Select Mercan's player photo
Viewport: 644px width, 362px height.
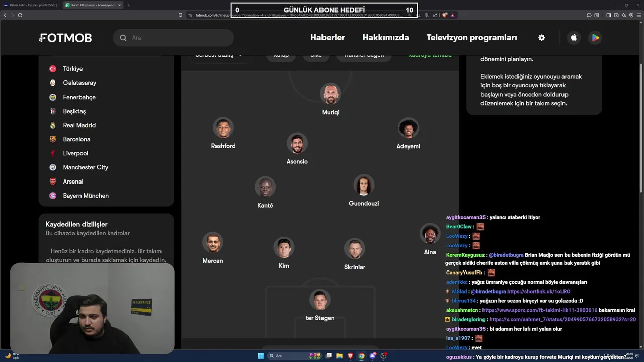pos(213,242)
